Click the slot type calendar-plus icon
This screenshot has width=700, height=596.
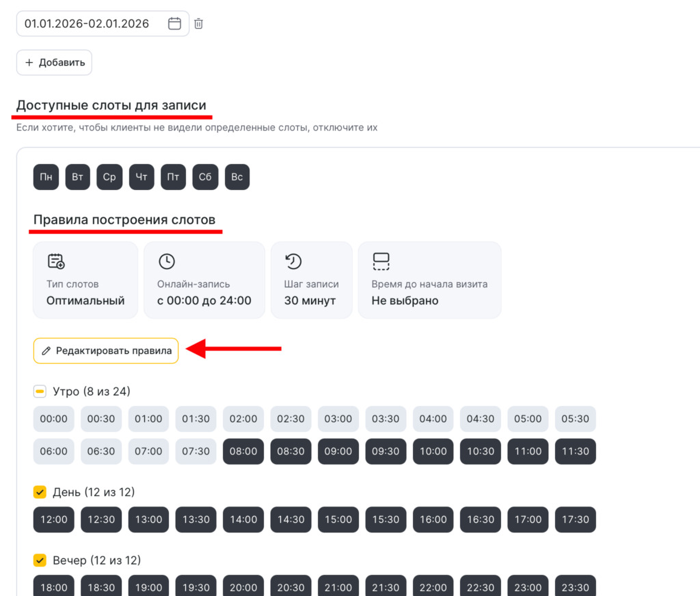coord(56,261)
